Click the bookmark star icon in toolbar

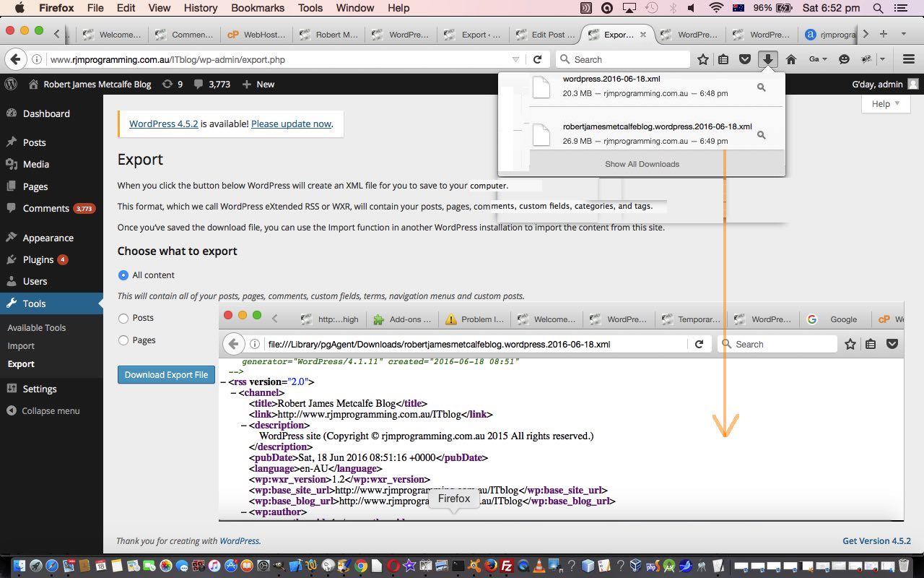pos(702,59)
